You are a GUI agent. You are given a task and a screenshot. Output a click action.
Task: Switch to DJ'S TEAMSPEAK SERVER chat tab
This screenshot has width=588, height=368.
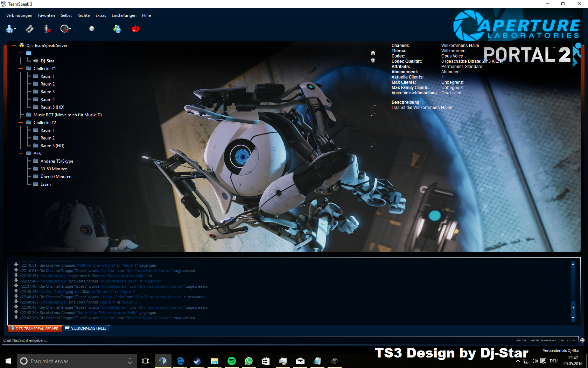pos(35,329)
